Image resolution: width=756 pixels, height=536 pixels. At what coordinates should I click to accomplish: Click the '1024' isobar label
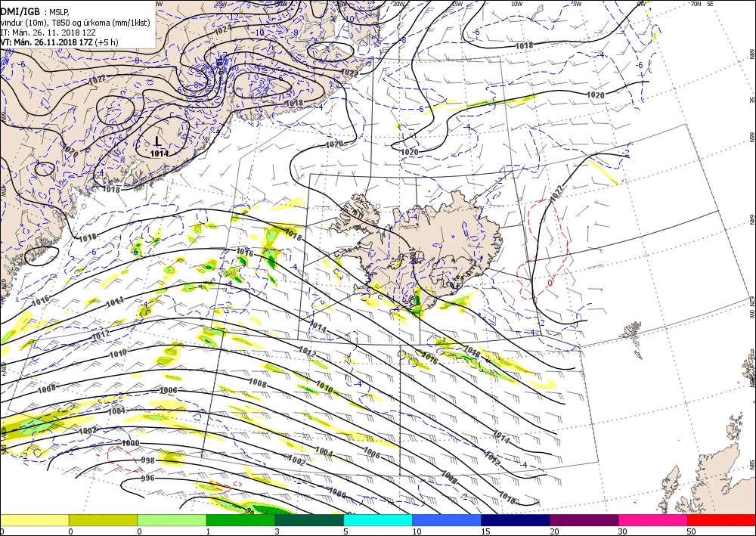222,30
